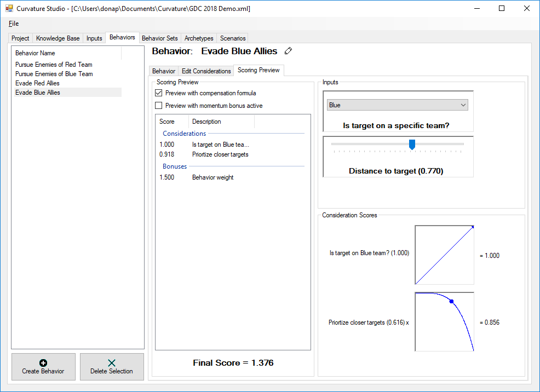Image resolution: width=540 pixels, height=392 pixels.
Task: Switch to the Knowledge Base tab
Action: click(x=58, y=38)
